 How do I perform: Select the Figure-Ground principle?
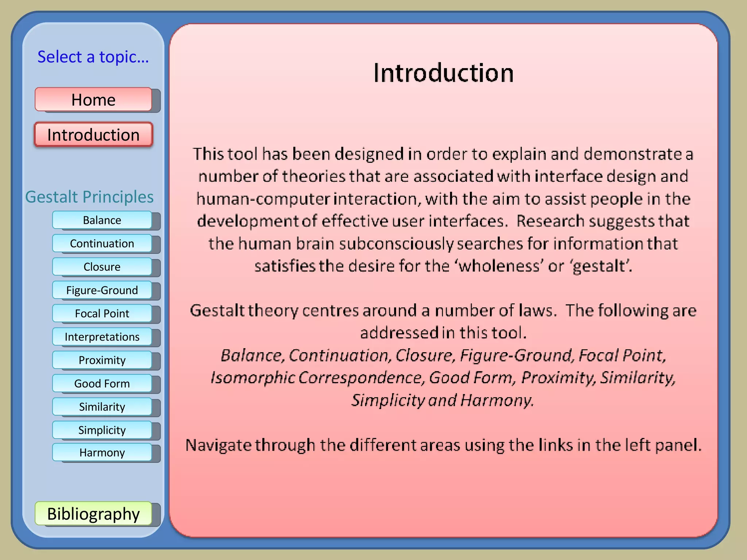(x=102, y=290)
